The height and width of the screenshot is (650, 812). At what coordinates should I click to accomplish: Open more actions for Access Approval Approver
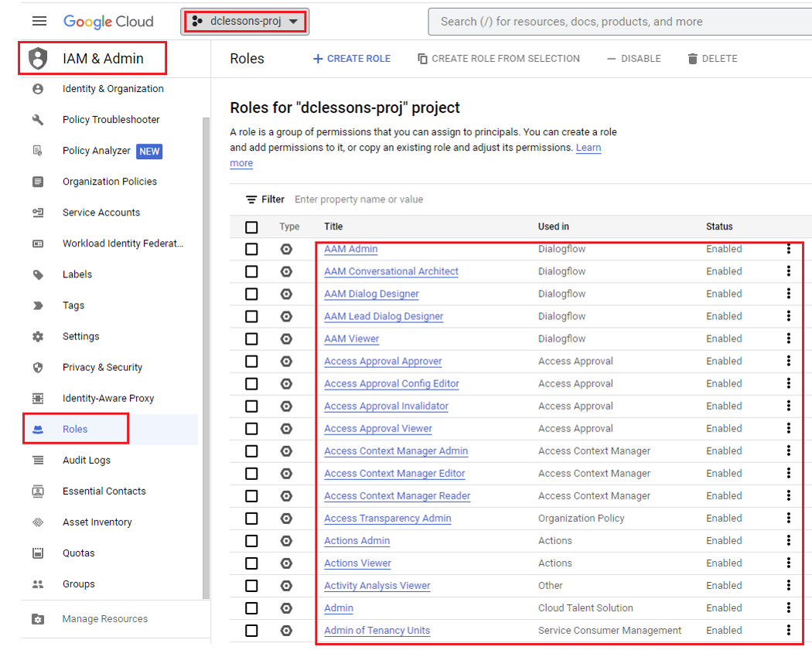coord(789,361)
